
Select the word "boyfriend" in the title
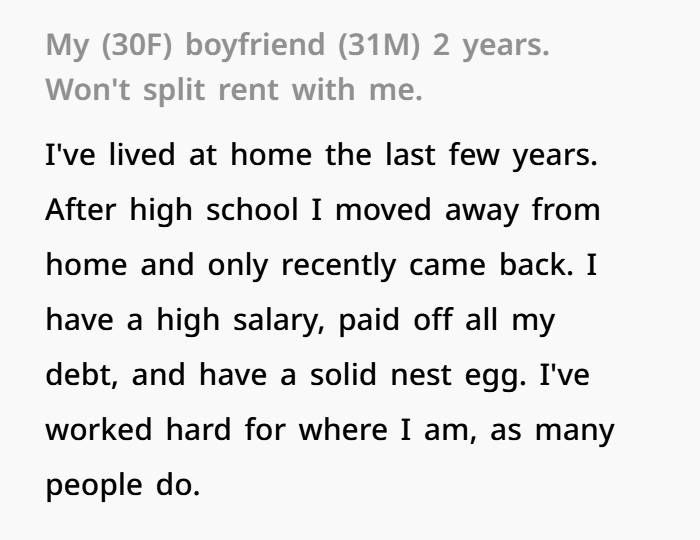pyautogui.click(x=255, y=46)
